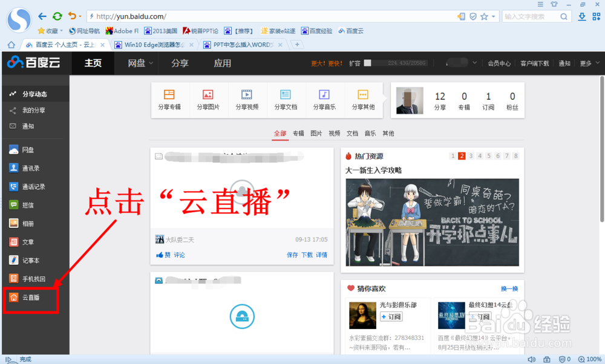
Task: Switch to Win10 Edge浏览器 tab
Action: point(154,45)
